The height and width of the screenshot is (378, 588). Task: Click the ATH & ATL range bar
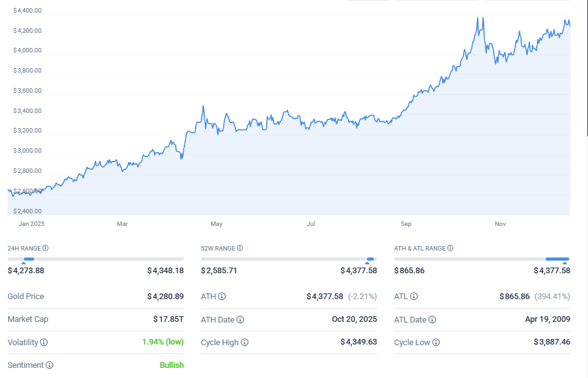tap(556, 259)
